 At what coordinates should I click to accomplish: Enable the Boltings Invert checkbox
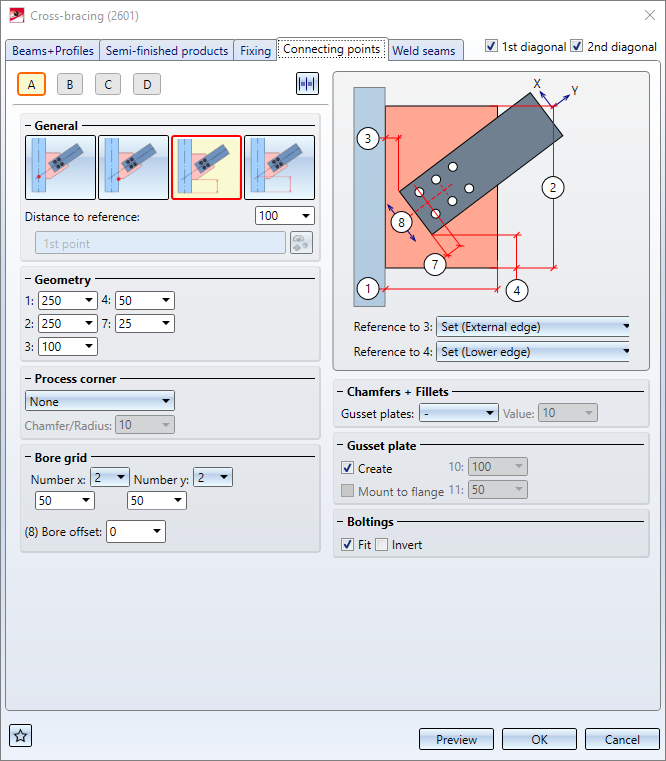point(382,545)
